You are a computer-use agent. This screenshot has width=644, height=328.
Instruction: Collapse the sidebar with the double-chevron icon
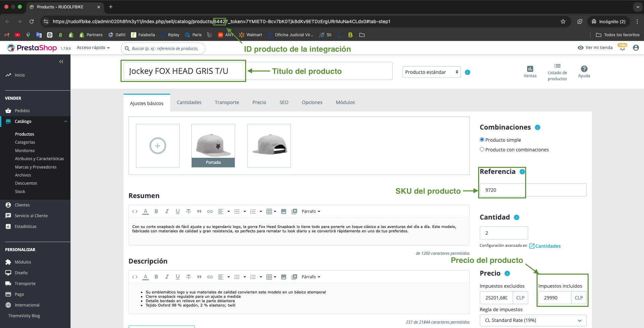point(61,61)
